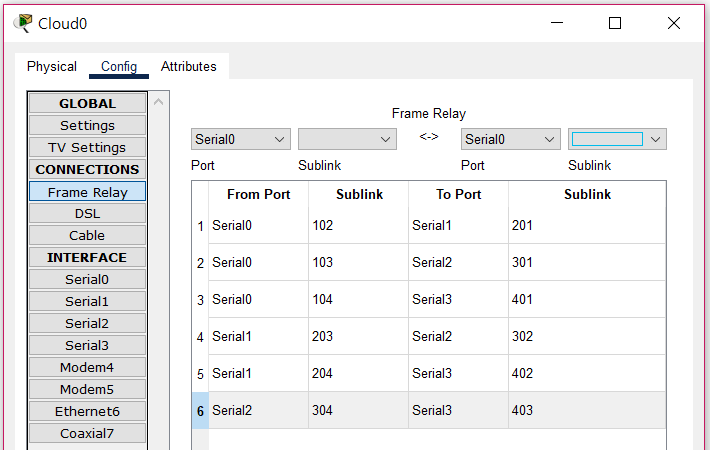Switch to the Attributes tab
This screenshot has height=450, width=710.
[x=188, y=67]
